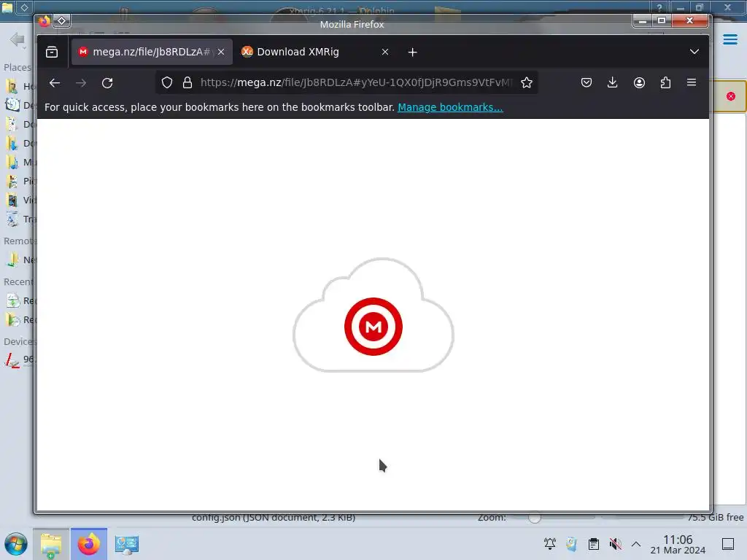Reload the mega.nz page
This screenshot has height=560, width=747.
[107, 82]
